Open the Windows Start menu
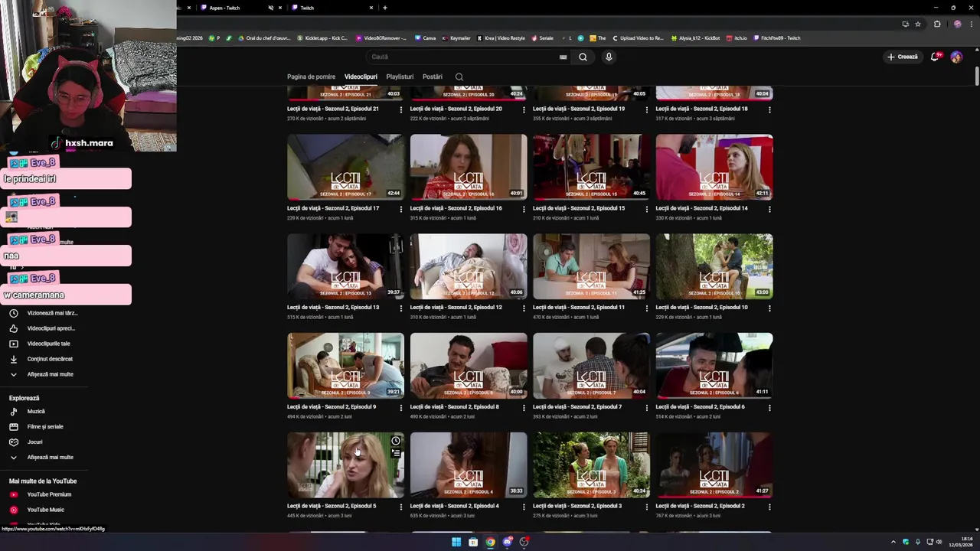The width and height of the screenshot is (980, 551). [x=456, y=542]
